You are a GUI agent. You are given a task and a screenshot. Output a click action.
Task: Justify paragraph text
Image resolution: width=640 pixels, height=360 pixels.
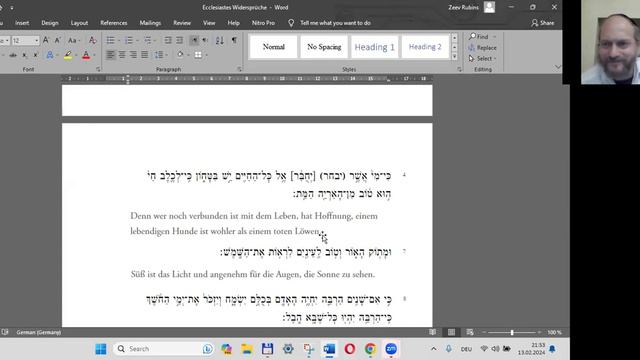coord(144,55)
